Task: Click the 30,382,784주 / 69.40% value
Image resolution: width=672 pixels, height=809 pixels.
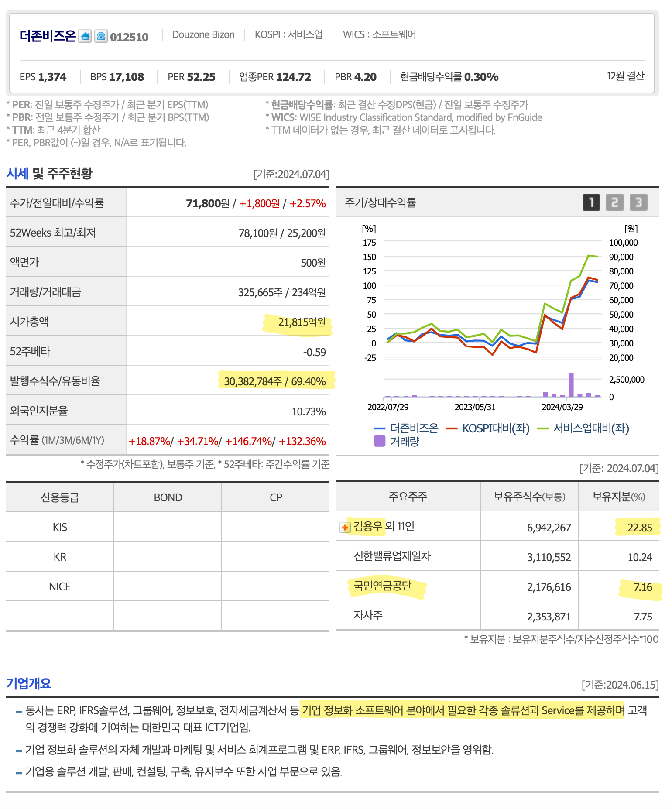Action: click(274, 381)
